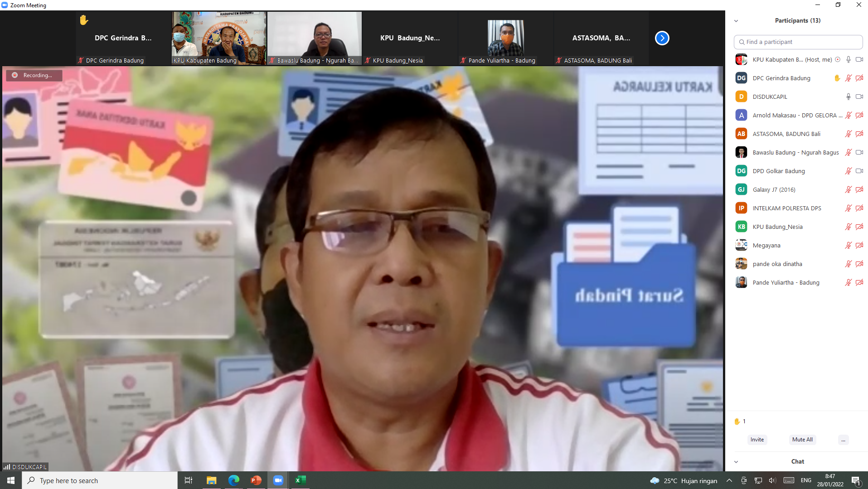This screenshot has width=868, height=489.
Task: Click the Recording indicator on the video
Action: click(34, 75)
